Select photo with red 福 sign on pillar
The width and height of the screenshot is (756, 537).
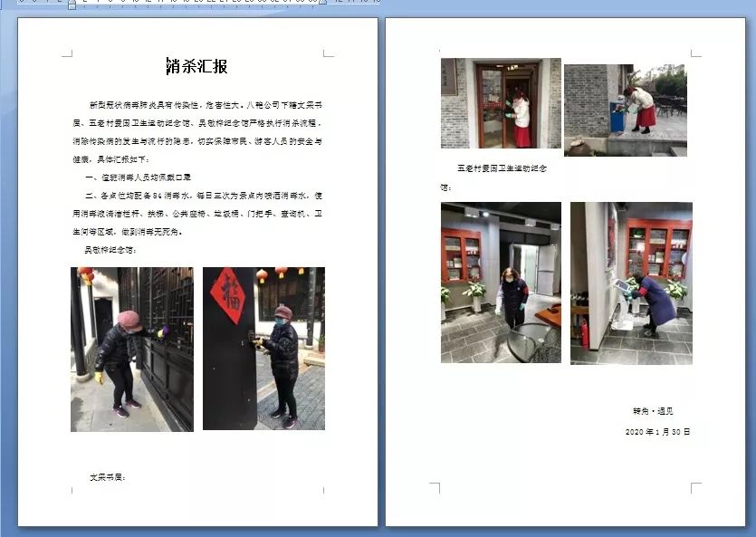(263, 349)
